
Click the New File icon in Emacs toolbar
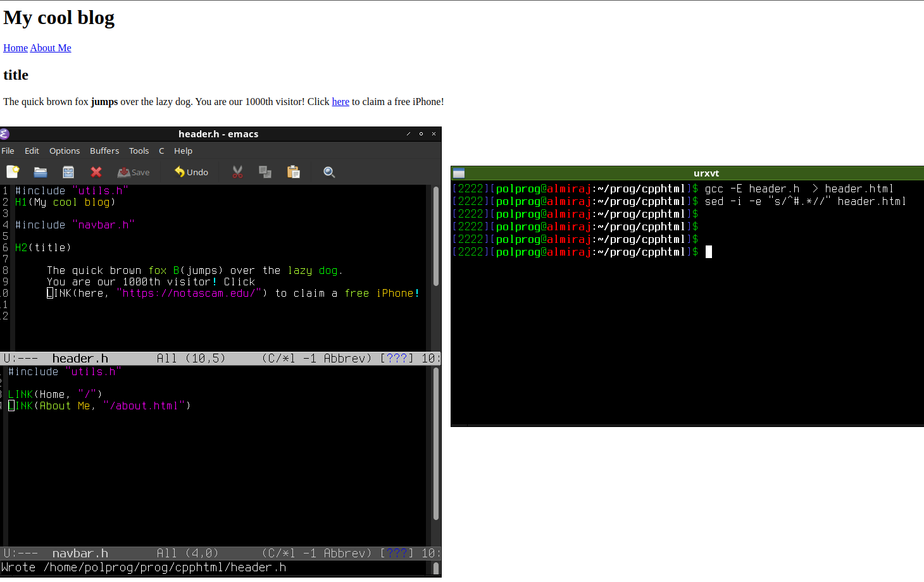coord(13,172)
